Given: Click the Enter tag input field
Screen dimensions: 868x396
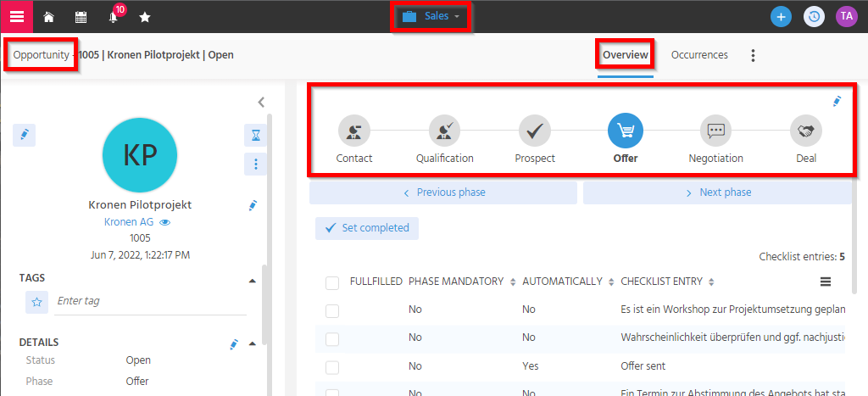Looking at the screenshot, I should coord(150,301).
